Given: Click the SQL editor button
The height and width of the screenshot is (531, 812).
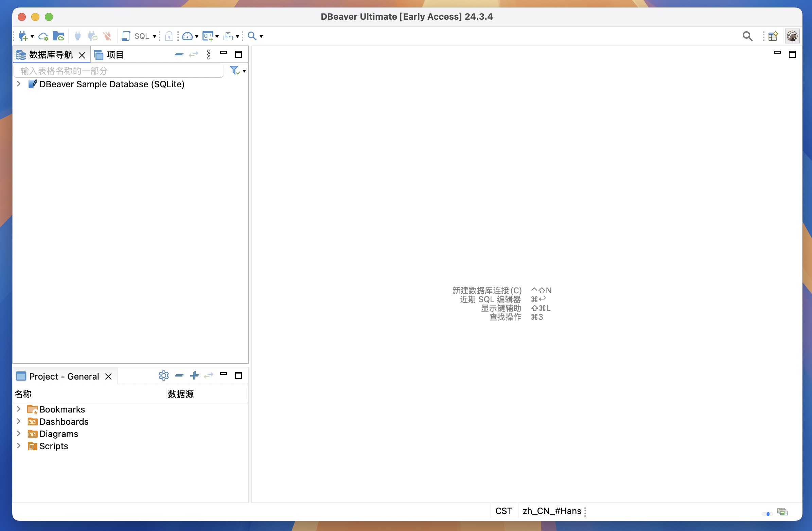Looking at the screenshot, I should 142,36.
